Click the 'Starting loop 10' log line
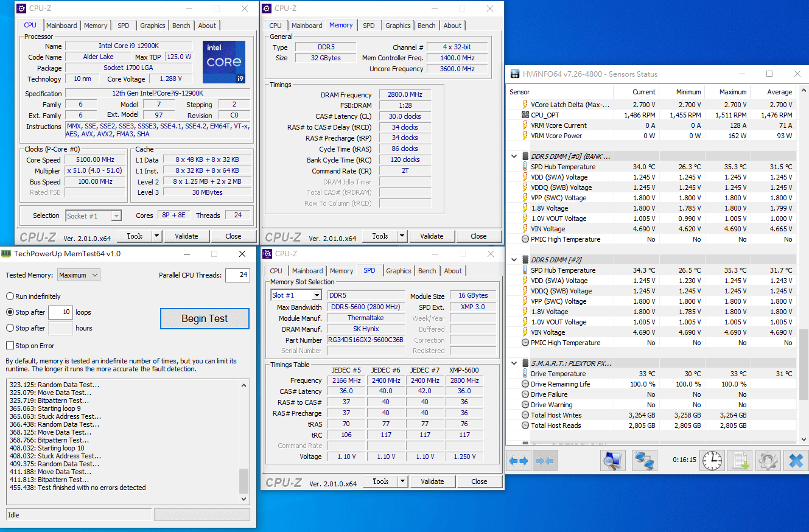Image resolution: width=809 pixels, height=532 pixels. click(x=47, y=448)
